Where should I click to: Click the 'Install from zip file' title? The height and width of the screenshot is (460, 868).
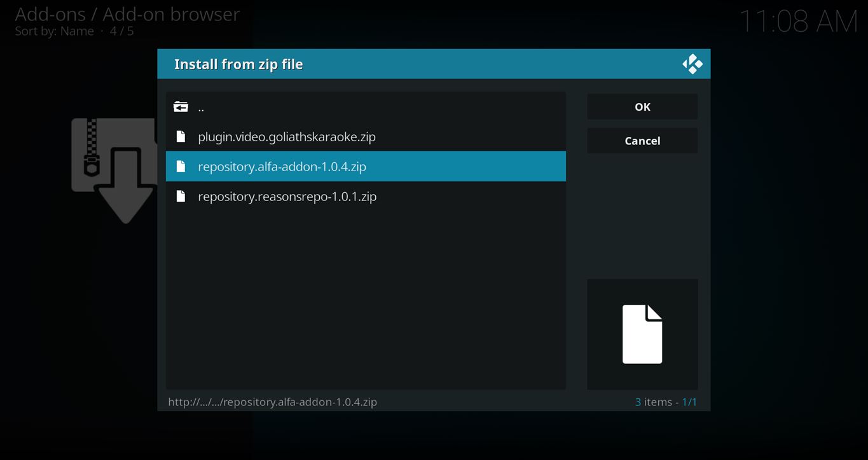point(238,64)
